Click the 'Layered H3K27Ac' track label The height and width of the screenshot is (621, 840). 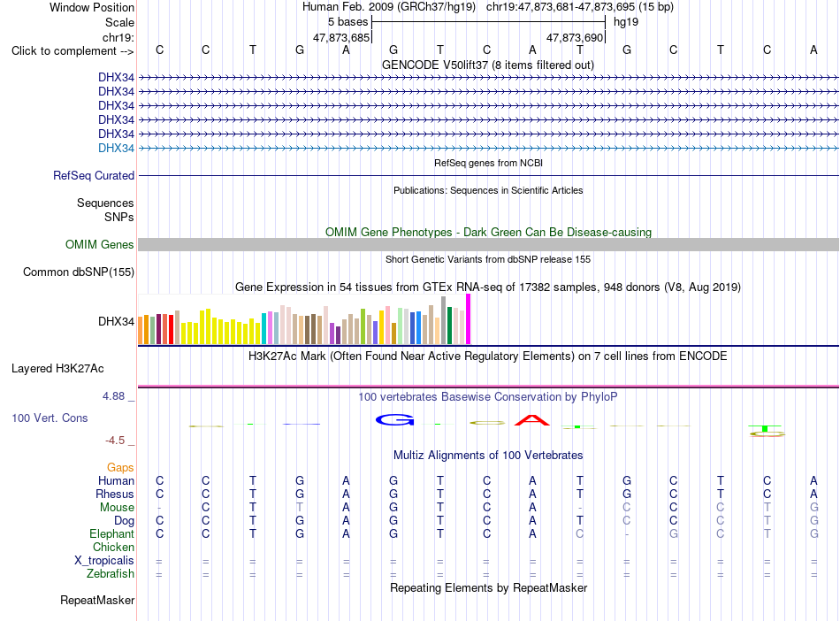(x=57, y=369)
